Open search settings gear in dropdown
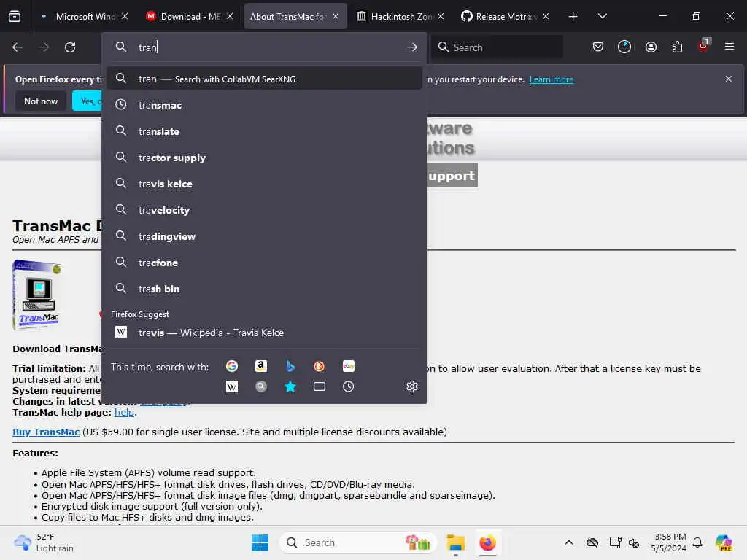Viewport: 747px width, 560px height. coord(412,386)
